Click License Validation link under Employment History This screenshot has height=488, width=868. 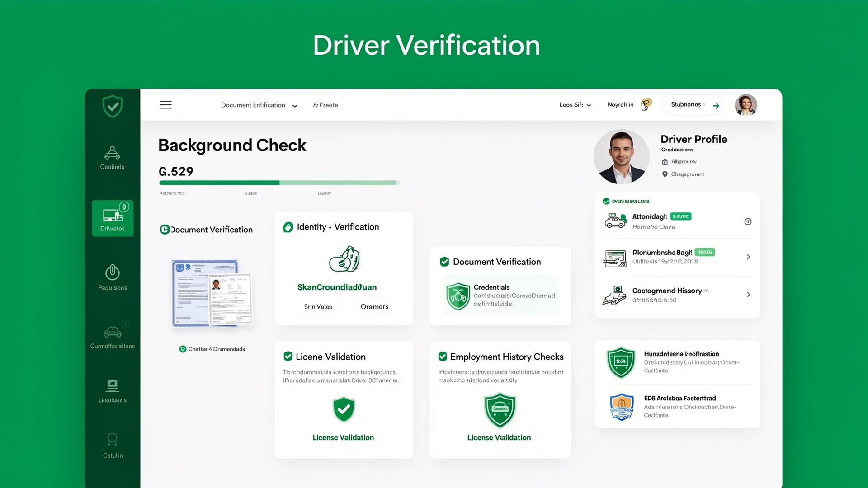(x=499, y=437)
